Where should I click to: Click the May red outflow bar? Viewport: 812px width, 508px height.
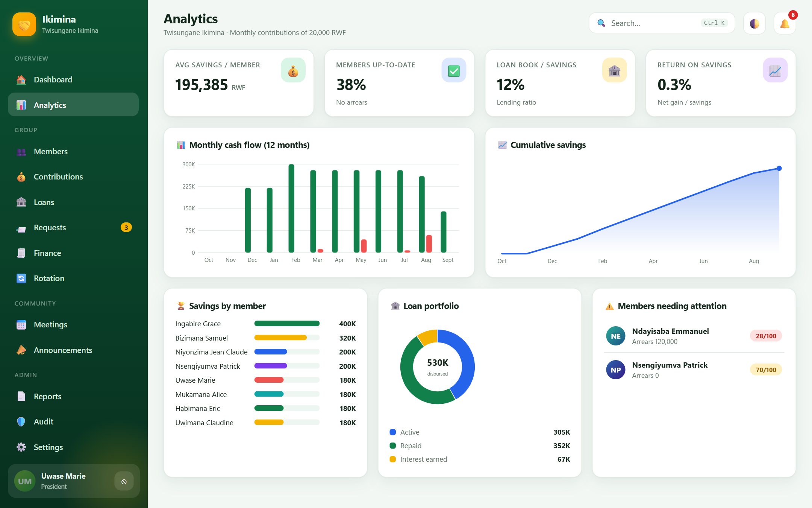[x=364, y=246]
